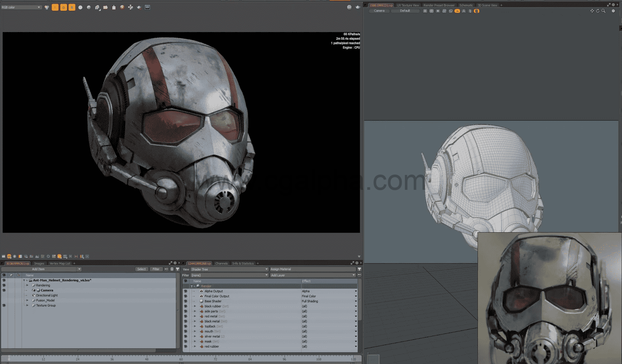The width and height of the screenshot is (622, 364).
Task: Switch to the Channels tab
Action: point(221,264)
